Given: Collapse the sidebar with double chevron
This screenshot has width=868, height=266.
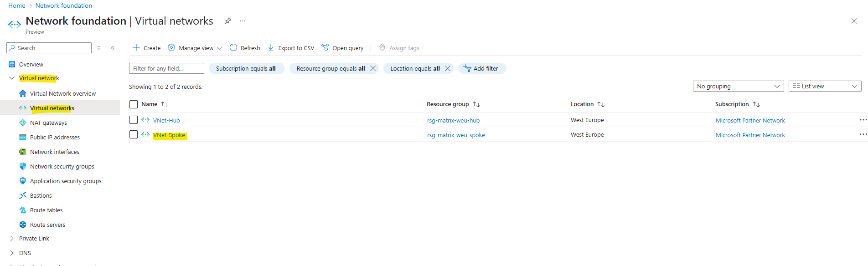Looking at the screenshot, I should click(113, 48).
